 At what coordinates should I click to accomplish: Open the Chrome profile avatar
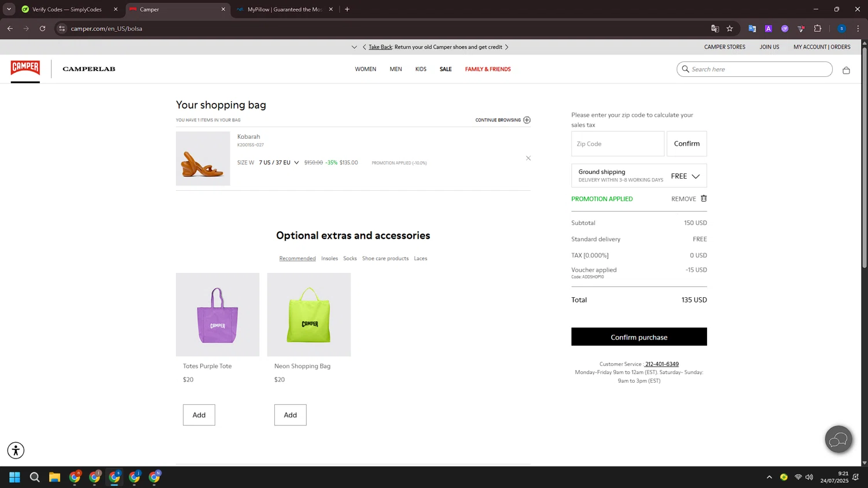point(841,28)
